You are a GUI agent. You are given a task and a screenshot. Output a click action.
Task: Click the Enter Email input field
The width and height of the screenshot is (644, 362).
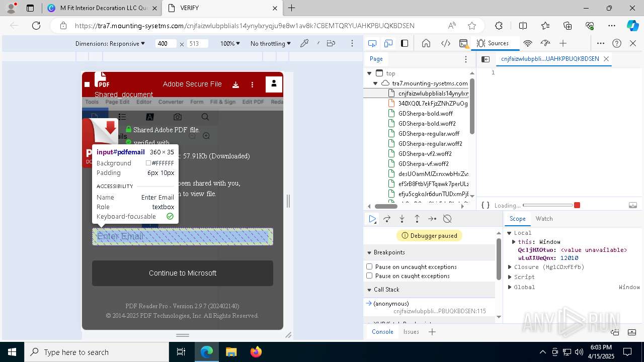coord(183,236)
